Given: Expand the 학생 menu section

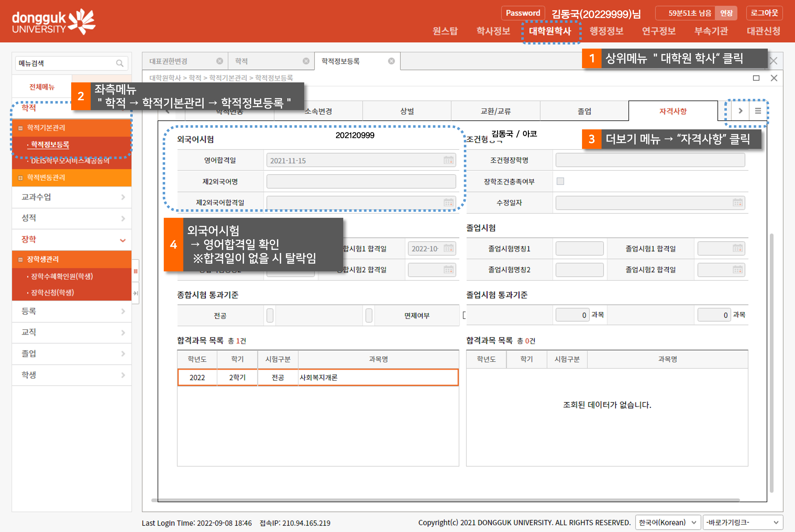Looking at the screenshot, I should pos(72,375).
